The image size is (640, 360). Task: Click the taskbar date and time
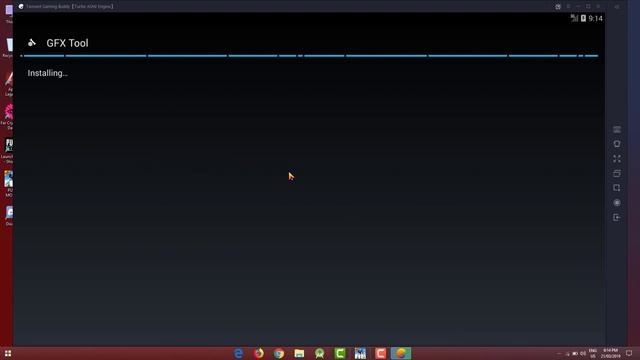[610, 353]
